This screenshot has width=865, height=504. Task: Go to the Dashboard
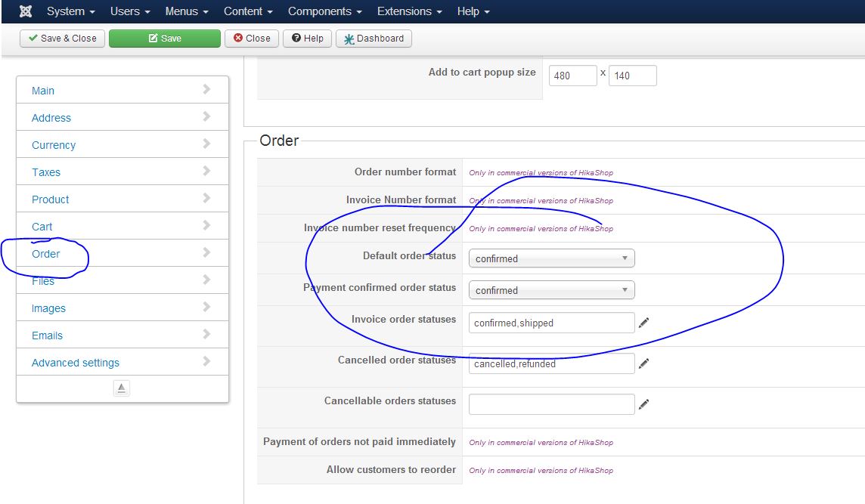click(374, 39)
